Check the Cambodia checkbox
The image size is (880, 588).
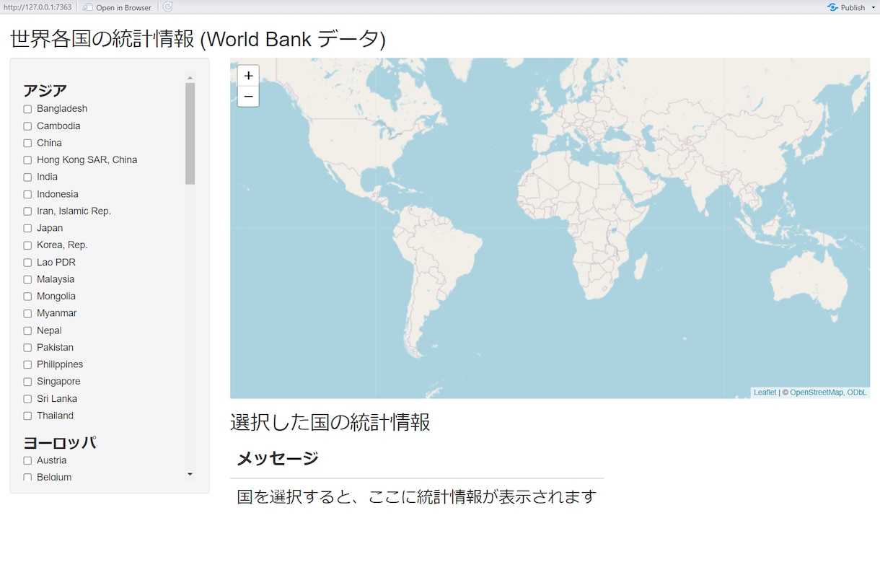pyautogui.click(x=27, y=126)
